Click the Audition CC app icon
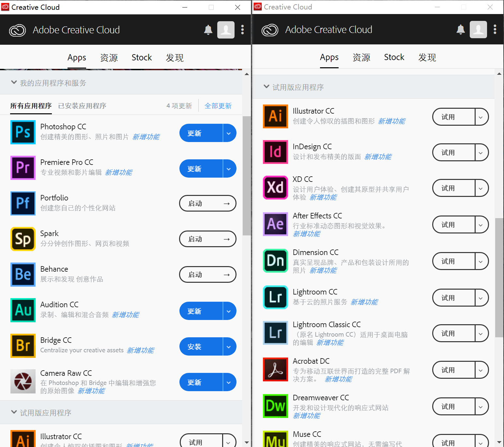The height and width of the screenshot is (447, 504). 23,310
